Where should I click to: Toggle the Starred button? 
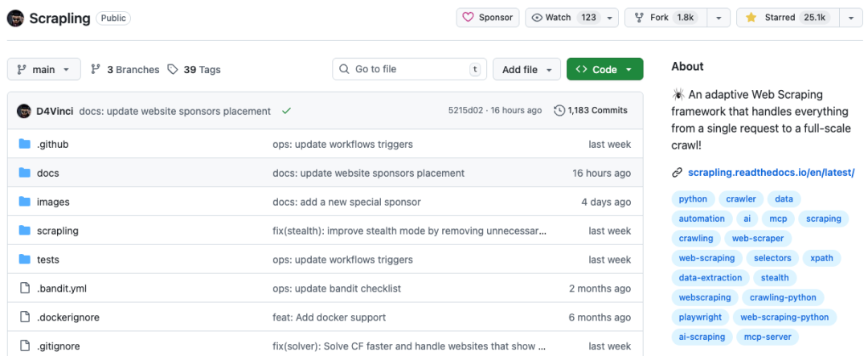coord(788,18)
